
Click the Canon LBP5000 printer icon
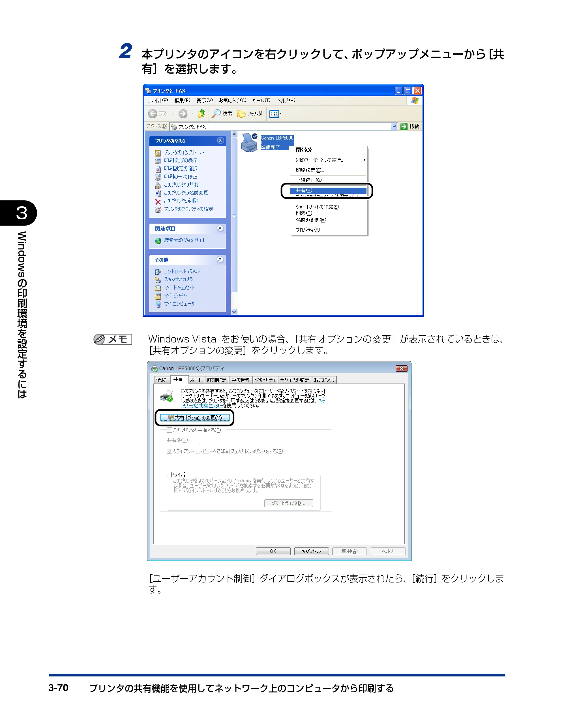click(250, 142)
